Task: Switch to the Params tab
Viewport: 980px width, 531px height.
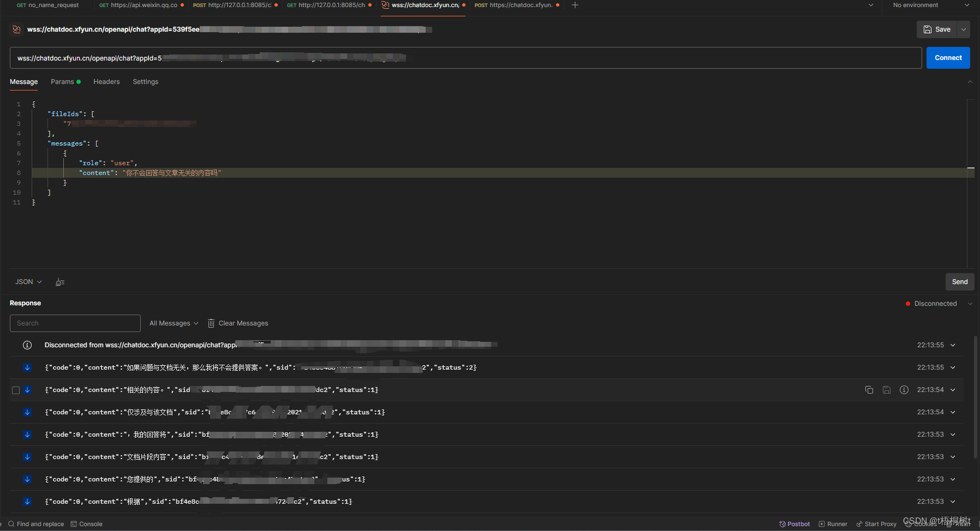Action: pyautogui.click(x=65, y=82)
